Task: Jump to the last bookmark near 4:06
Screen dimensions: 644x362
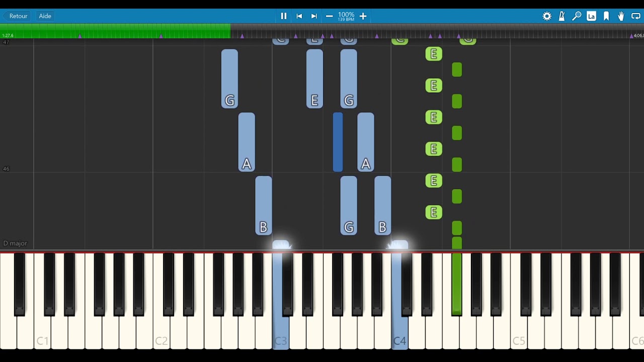Action: (x=631, y=36)
